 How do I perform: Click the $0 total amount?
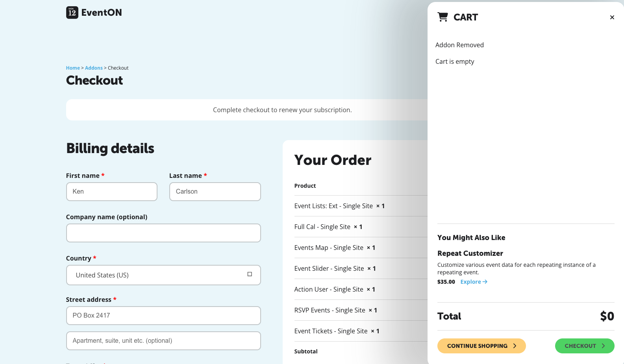click(607, 316)
